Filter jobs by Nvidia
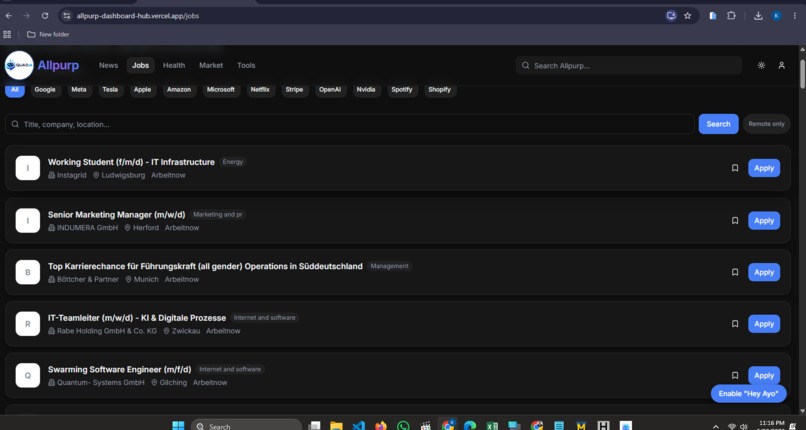 366,89
